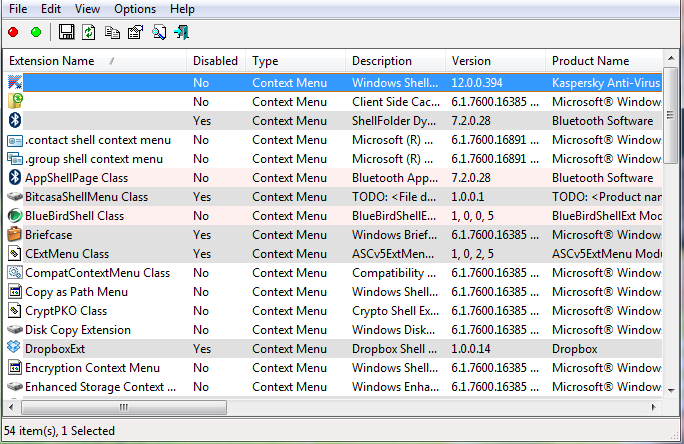Click the Bluetooth App description cell
This screenshot has height=444, width=684.
(x=395, y=178)
